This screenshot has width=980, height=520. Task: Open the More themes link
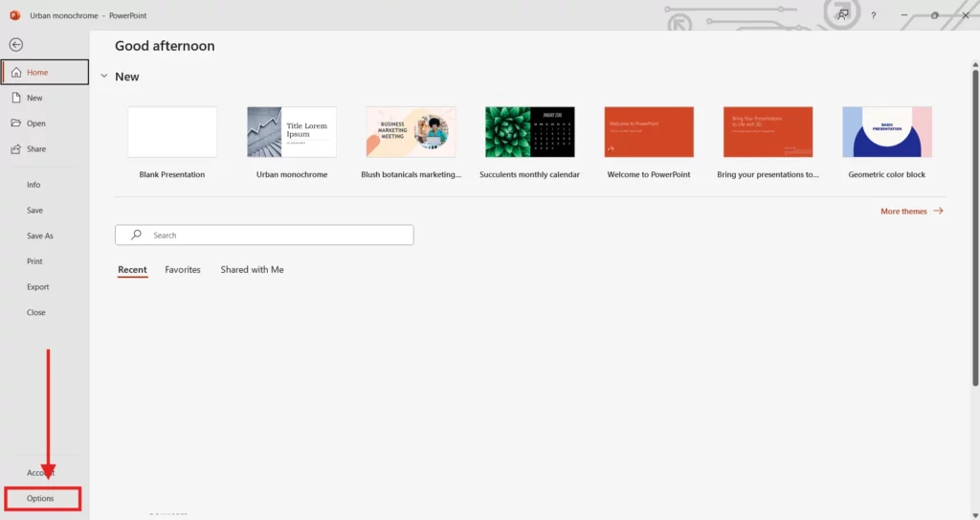[x=911, y=211]
